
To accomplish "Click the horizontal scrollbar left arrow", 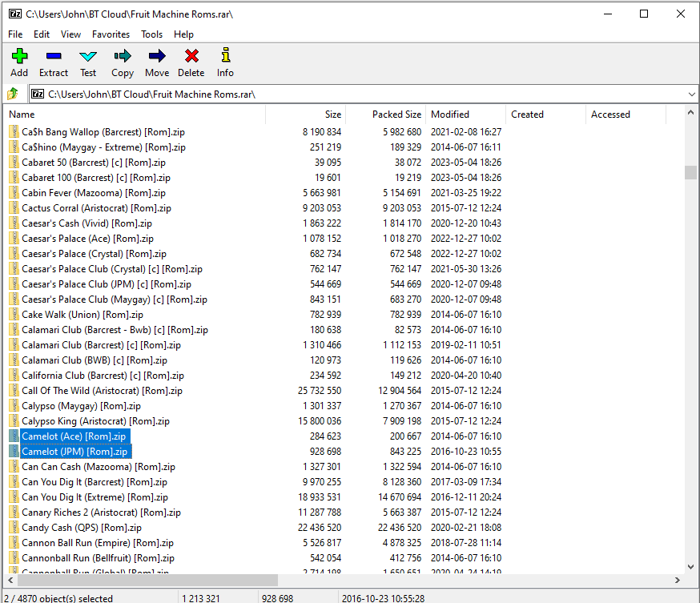I will click(10, 581).
